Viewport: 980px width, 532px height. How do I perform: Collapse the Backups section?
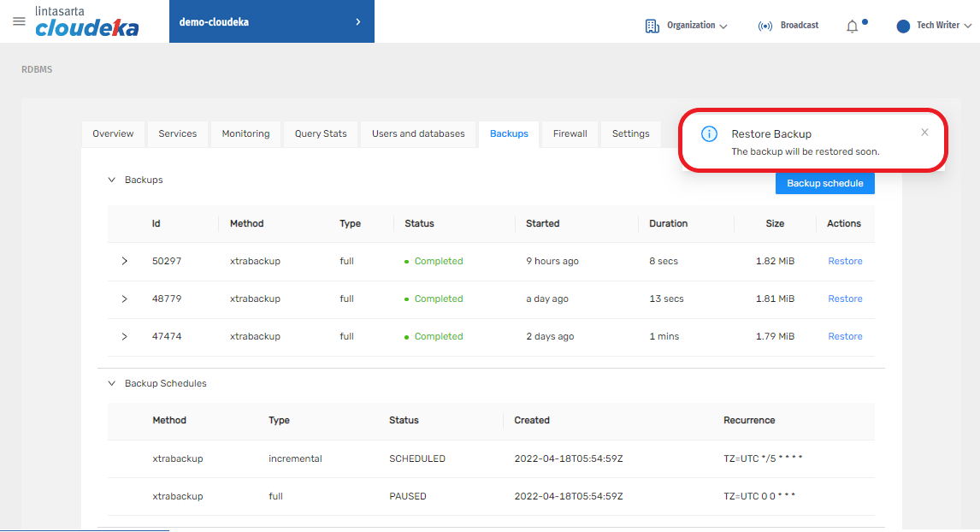click(111, 180)
